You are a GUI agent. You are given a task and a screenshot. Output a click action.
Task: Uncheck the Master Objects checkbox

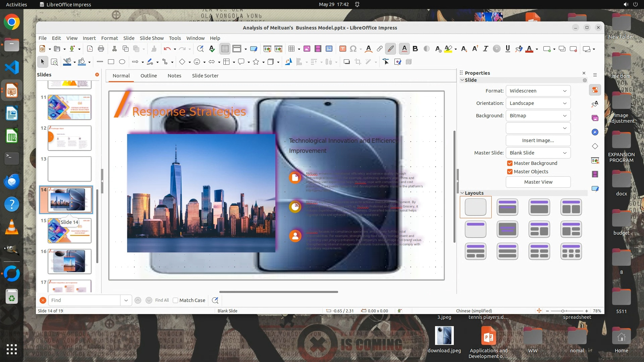tap(510, 172)
